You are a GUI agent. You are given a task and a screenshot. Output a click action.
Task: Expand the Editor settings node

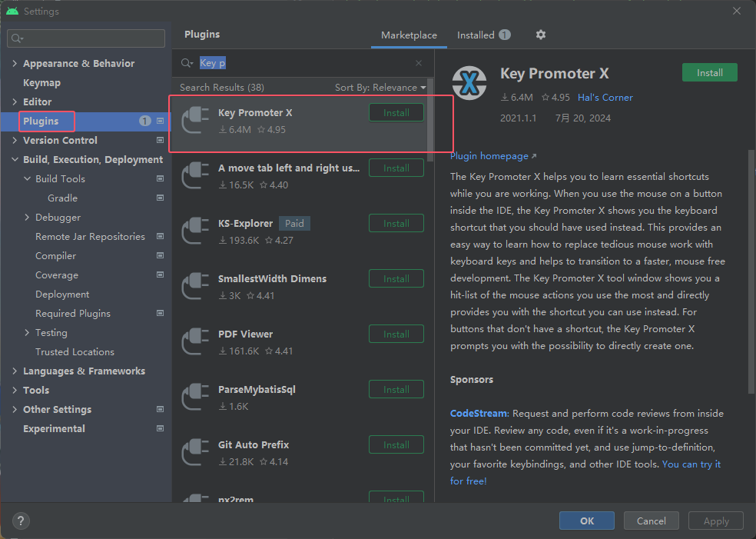(15, 101)
